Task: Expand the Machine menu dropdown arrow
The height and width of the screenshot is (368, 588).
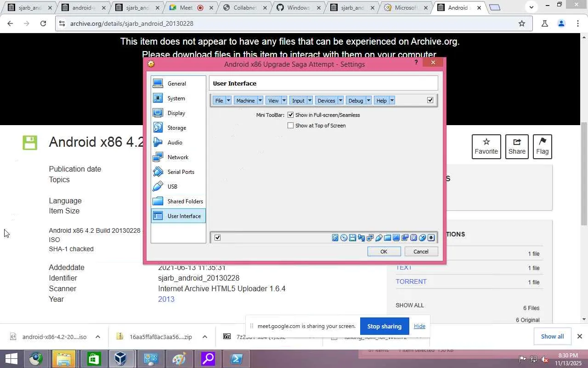Action: pyautogui.click(x=260, y=101)
